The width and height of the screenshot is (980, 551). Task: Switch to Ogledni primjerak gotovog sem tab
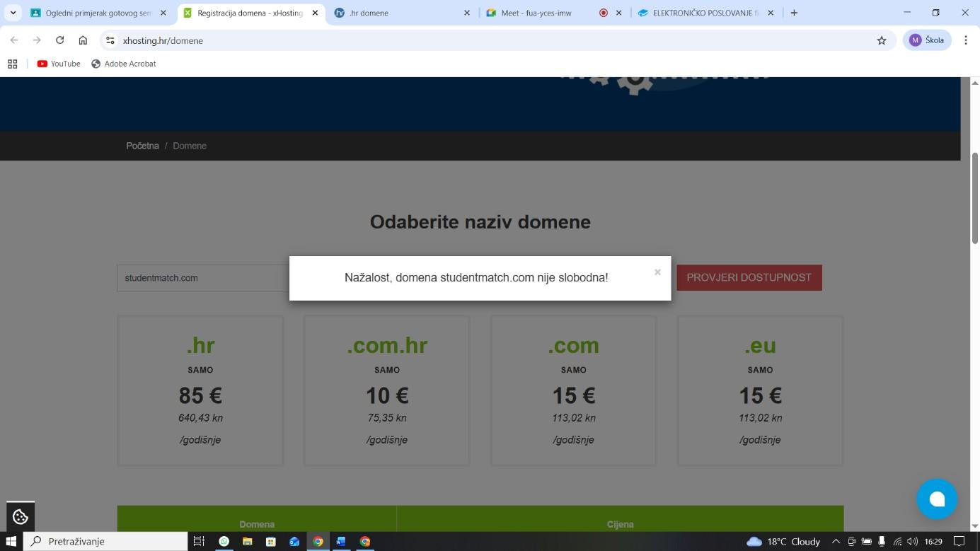tap(98, 13)
